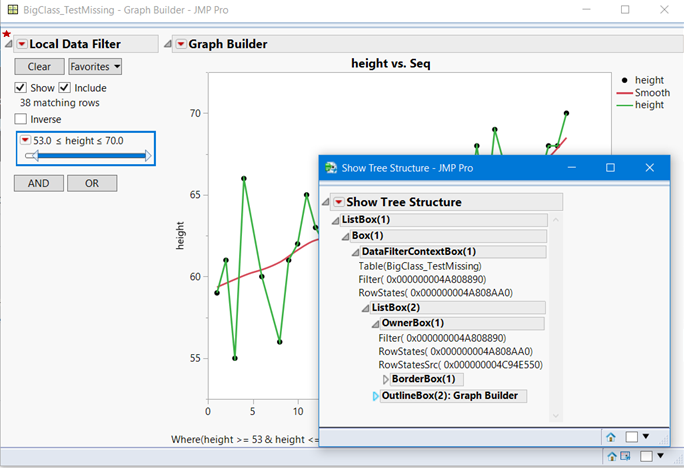Select black dot height legend item
This screenshot has height=468, width=684.
click(641, 80)
